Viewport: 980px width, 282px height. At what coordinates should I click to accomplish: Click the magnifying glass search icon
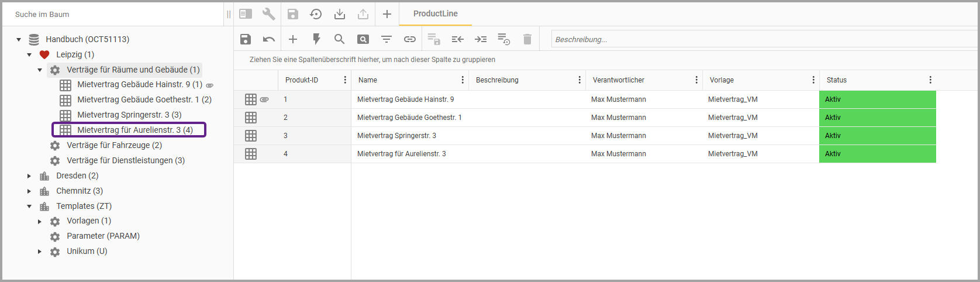click(x=339, y=39)
